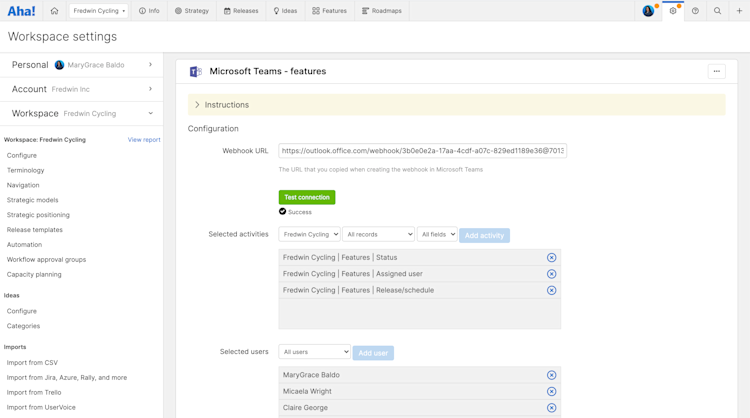The width and height of the screenshot is (750, 418).
Task: Open Capacity planning settings
Action: point(34,275)
